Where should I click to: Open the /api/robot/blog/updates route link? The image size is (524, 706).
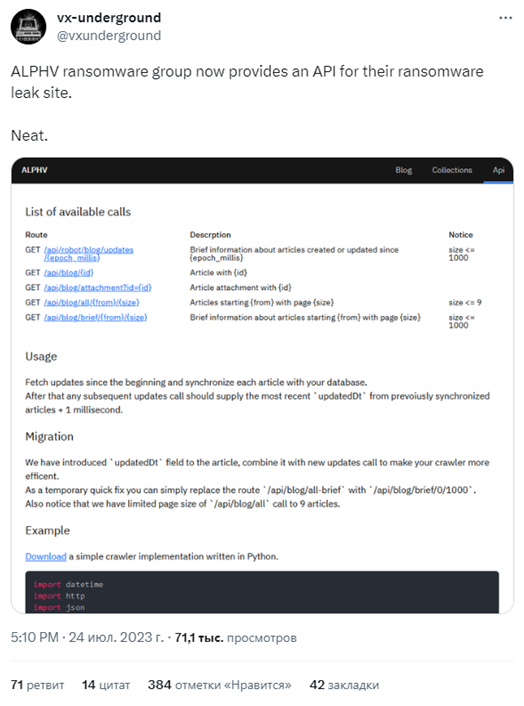[x=88, y=253]
